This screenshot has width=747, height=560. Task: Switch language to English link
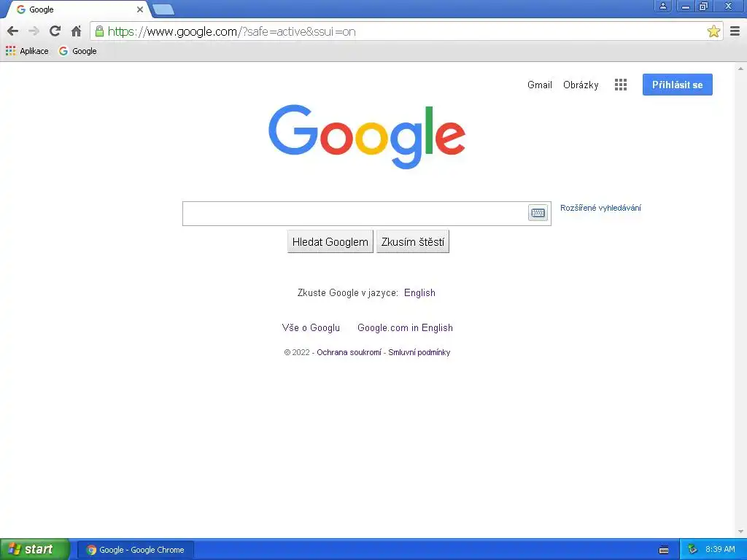tap(419, 292)
